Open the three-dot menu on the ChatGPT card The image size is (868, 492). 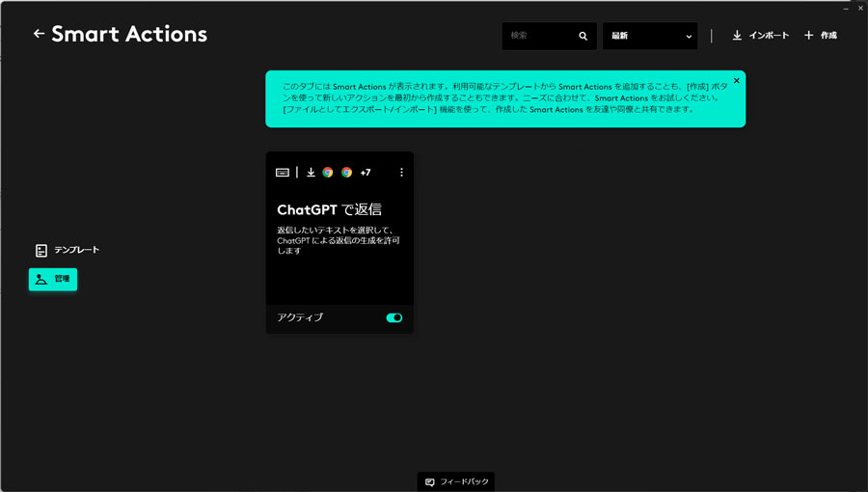click(401, 173)
